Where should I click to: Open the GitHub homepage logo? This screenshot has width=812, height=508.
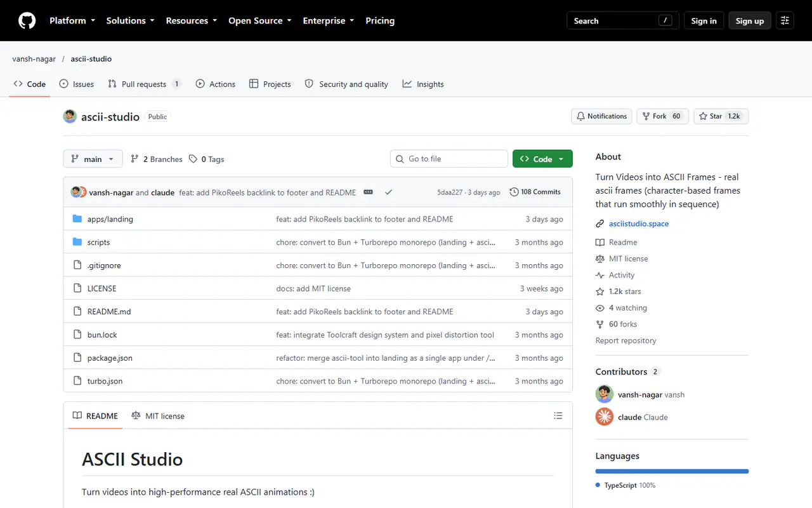(x=27, y=21)
